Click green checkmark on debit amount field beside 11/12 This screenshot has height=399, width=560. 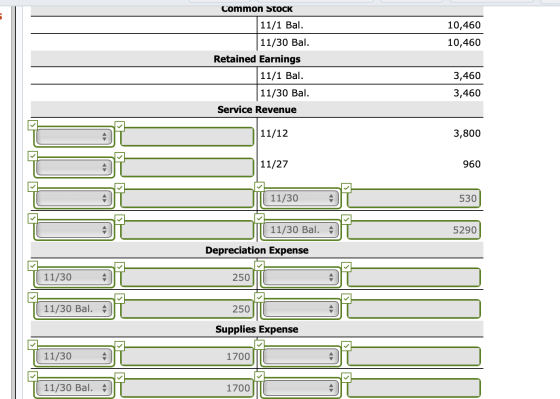(x=120, y=126)
